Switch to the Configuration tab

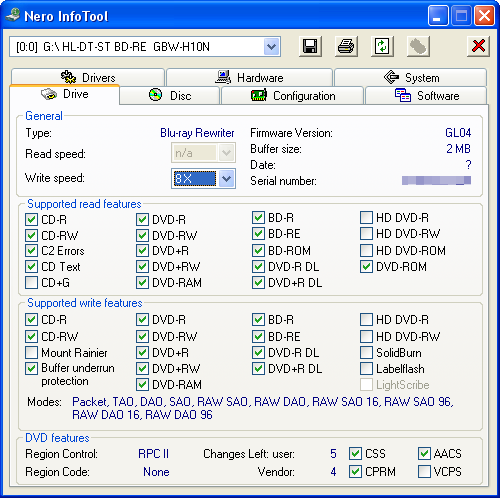[292, 96]
